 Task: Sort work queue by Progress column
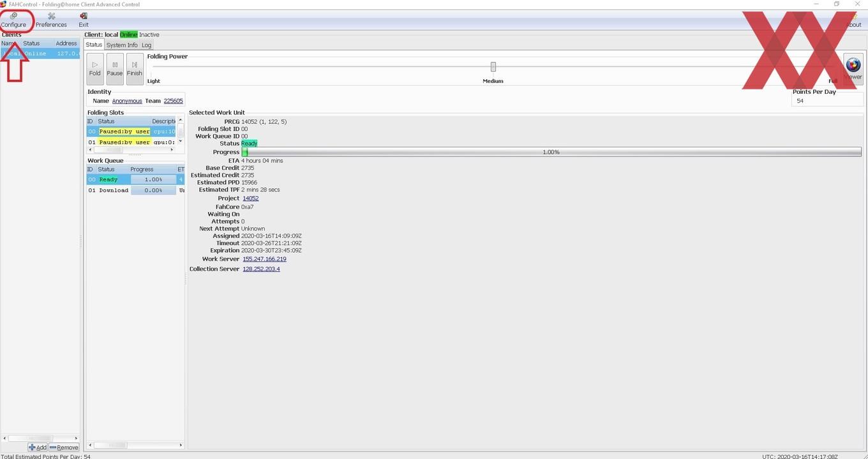coord(152,169)
